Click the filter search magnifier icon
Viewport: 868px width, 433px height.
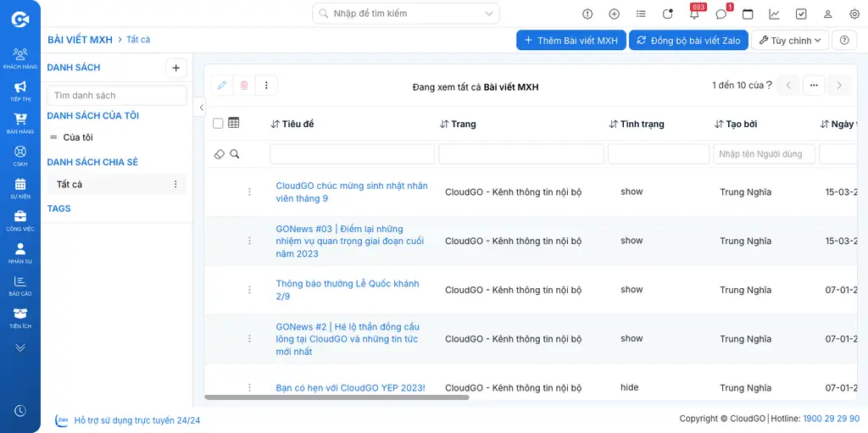[x=235, y=154]
